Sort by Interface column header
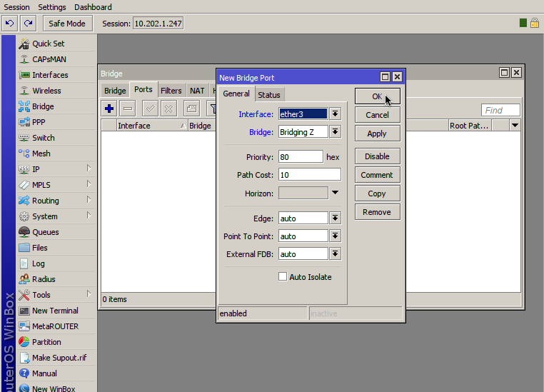The height and width of the screenshot is (392, 544). pyautogui.click(x=152, y=125)
